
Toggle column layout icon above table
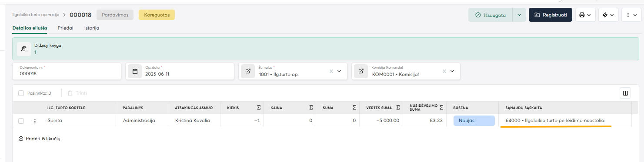coord(625,93)
